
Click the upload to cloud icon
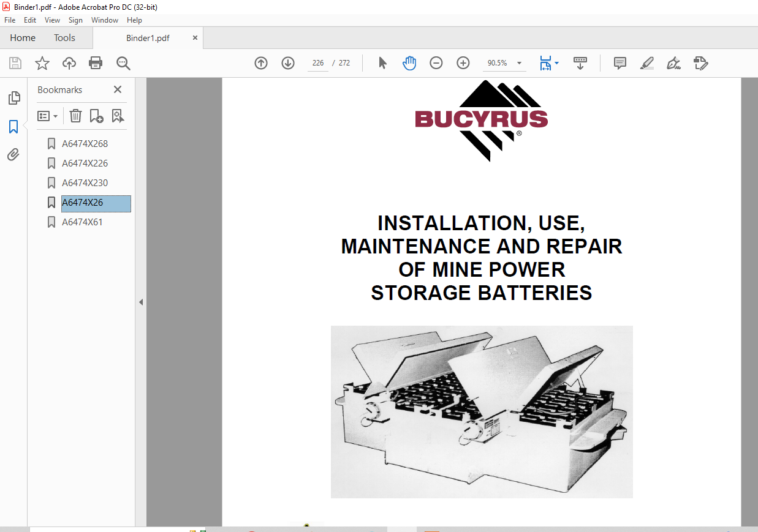[x=69, y=63]
